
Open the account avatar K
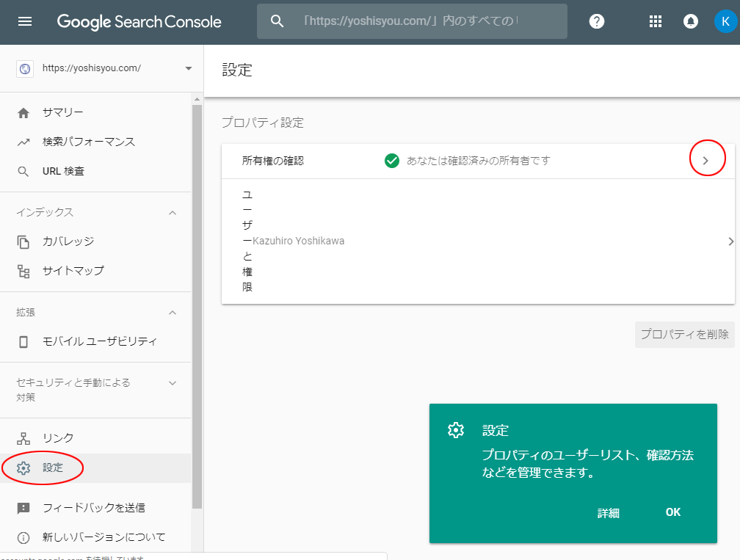[724, 21]
